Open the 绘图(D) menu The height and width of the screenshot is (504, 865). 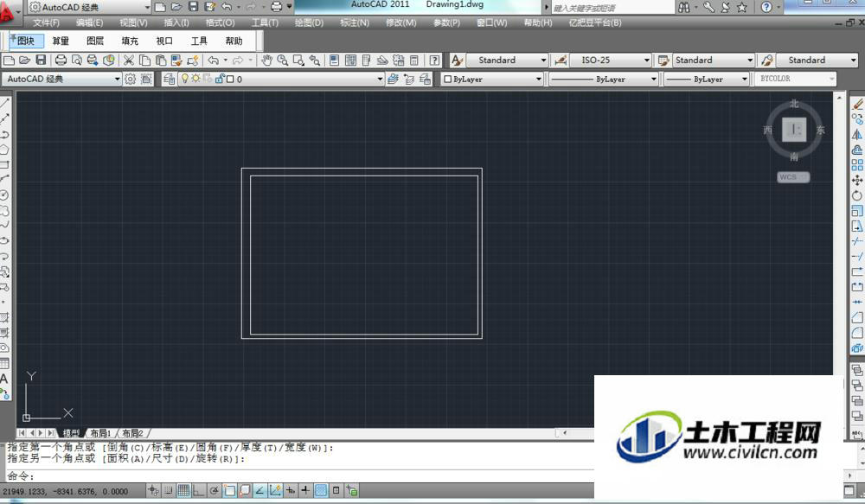[309, 22]
